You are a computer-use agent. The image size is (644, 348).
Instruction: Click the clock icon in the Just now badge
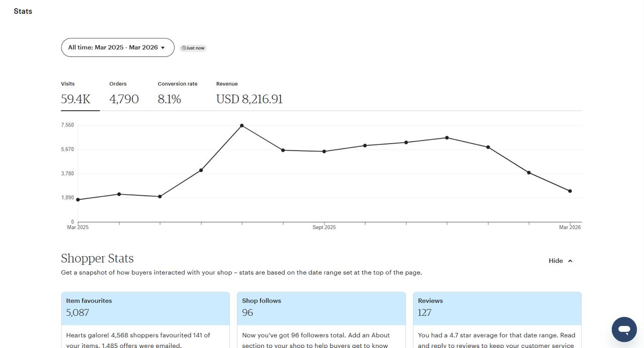pyautogui.click(x=184, y=48)
